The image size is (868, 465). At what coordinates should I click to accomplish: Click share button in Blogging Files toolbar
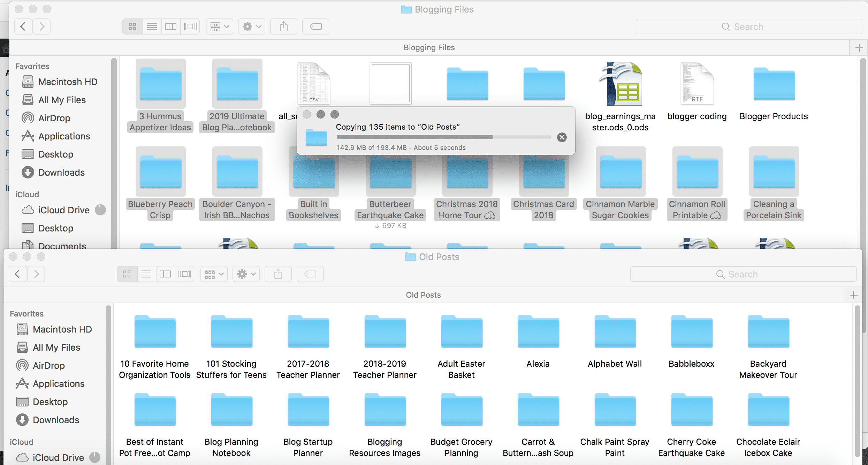pyautogui.click(x=284, y=26)
